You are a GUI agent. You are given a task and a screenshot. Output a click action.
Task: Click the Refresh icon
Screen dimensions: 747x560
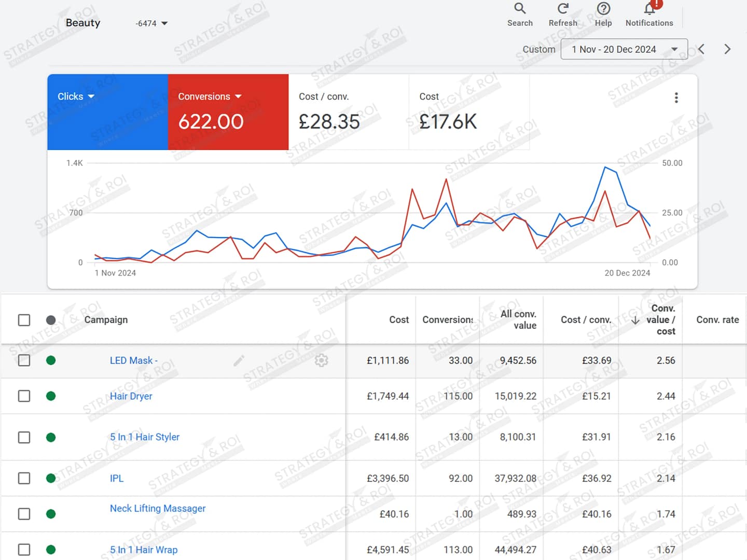[x=563, y=9]
